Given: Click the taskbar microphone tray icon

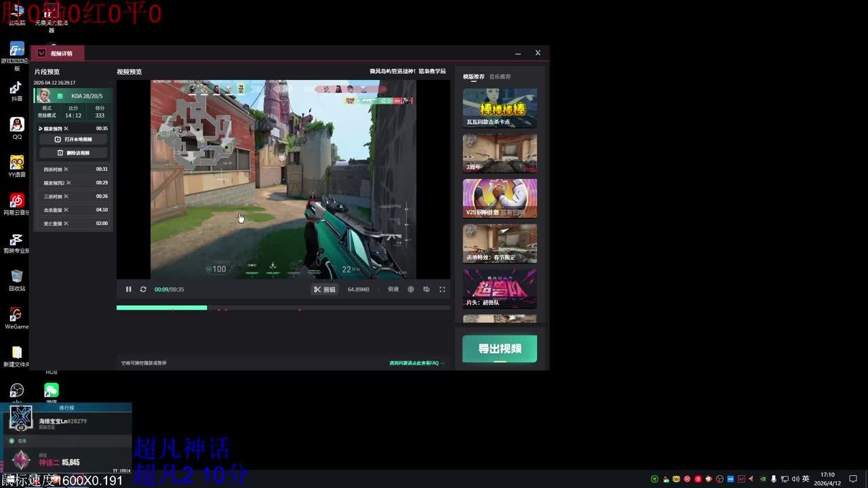Looking at the screenshot, I should [x=774, y=479].
